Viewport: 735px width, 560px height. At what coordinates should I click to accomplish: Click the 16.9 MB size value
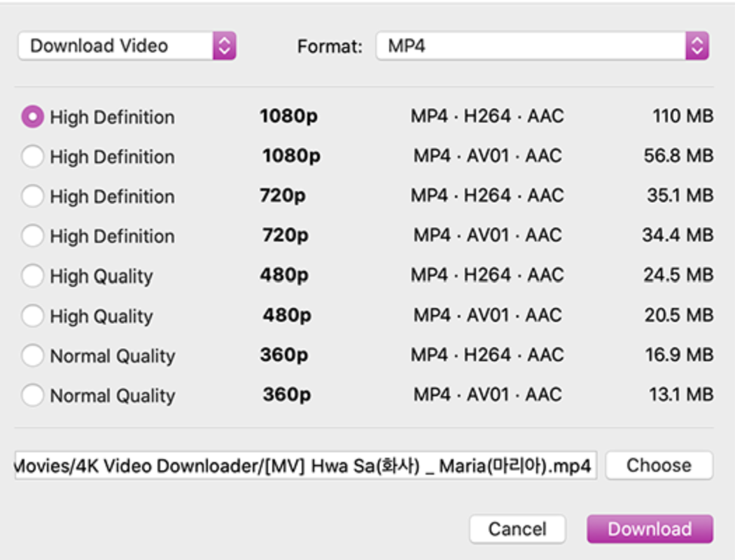679,355
